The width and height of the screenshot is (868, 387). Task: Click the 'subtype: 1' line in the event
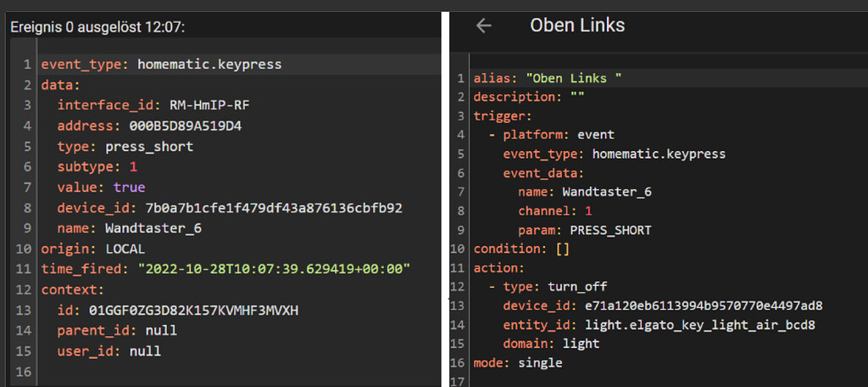(97, 167)
